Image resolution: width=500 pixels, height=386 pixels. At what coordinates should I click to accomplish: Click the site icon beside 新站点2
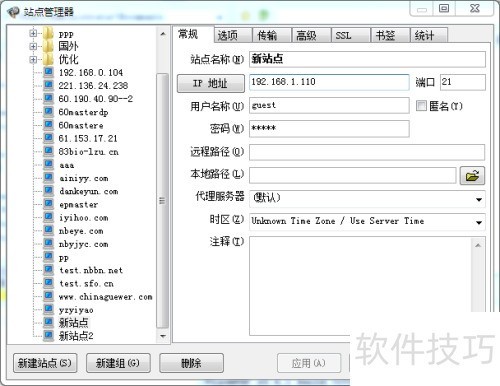pos(49,336)
